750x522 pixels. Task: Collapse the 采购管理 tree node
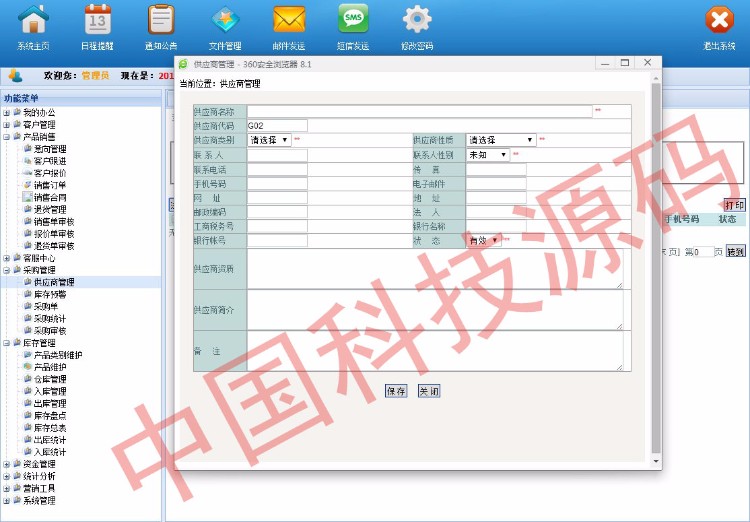point(7,270)
